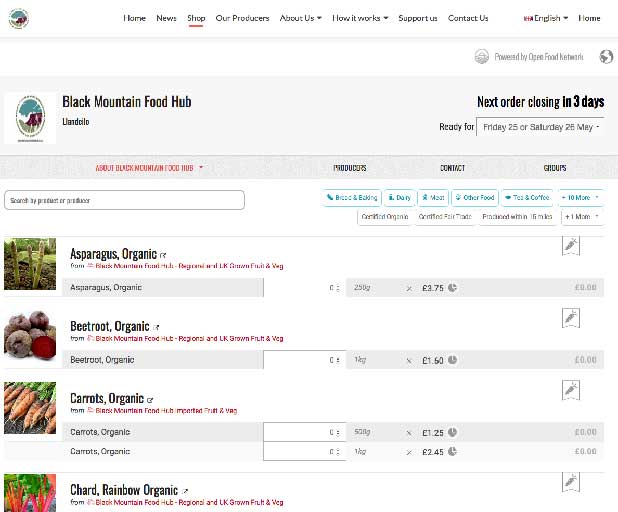Viewport: 618px width, 512px height.
Task: Expand About Black Mountain Food Hub tab
Action: [149, 168]
